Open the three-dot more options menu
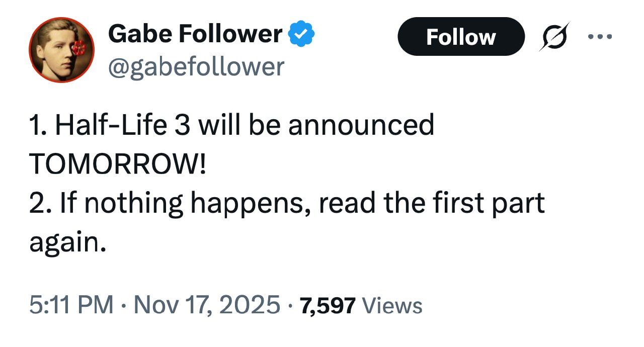644x347 pixels. (601, 37)
